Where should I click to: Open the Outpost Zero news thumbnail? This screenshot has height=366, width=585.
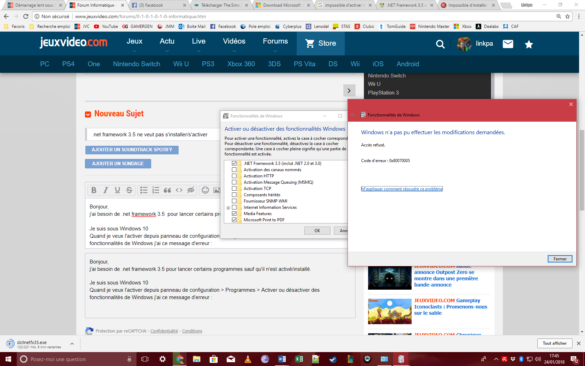390,278
